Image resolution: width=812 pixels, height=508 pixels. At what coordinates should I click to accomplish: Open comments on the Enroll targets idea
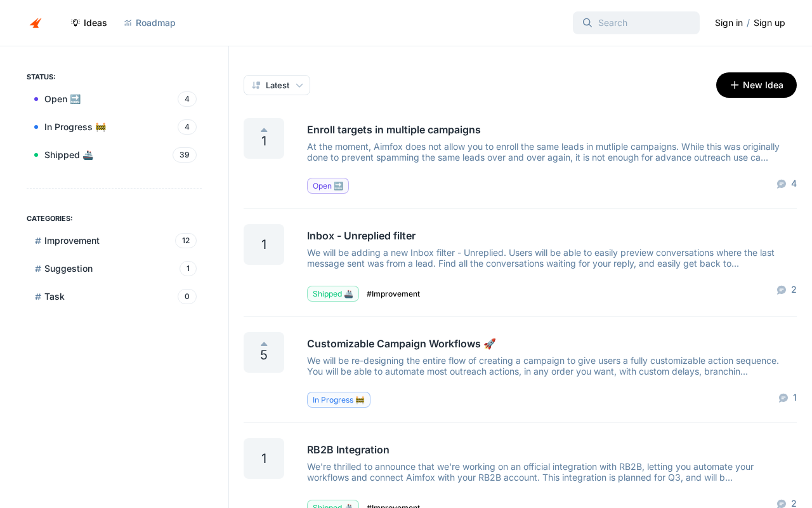coord(787,184)
